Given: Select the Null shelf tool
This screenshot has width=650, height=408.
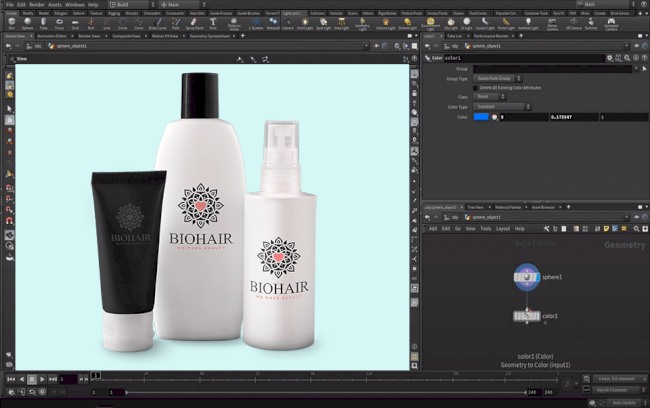Looking at the screenshot, I should pos(91,24).
